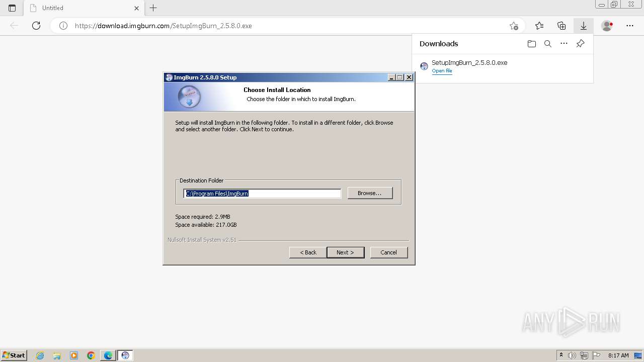Open more options in Downloads panel
Image resolution: width=644 pixels, height=362 pixels.
564,44
